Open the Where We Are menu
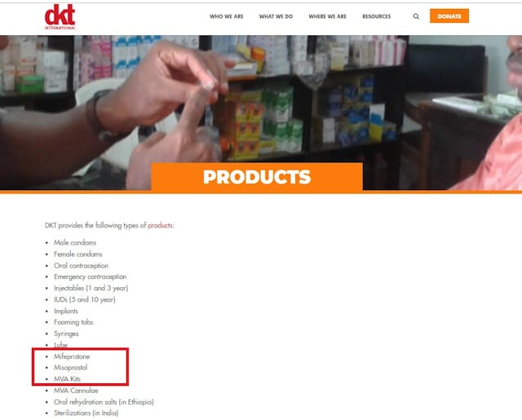 point(328,16)
